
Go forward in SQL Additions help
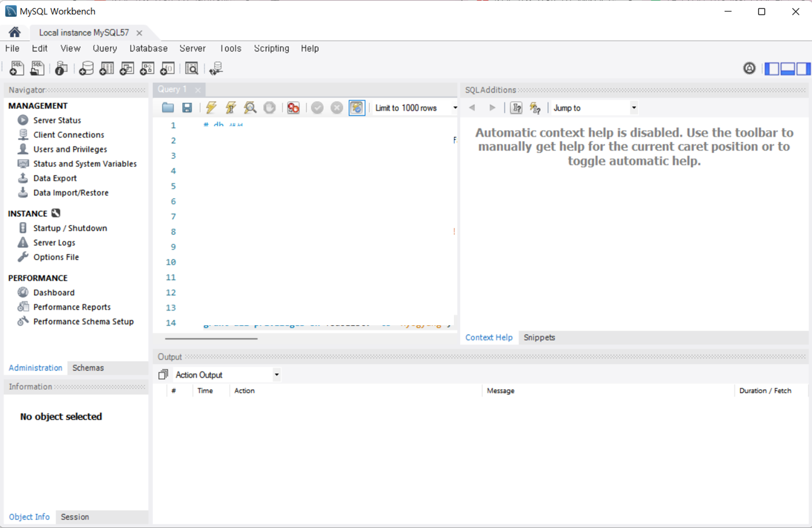click(492, 108)
